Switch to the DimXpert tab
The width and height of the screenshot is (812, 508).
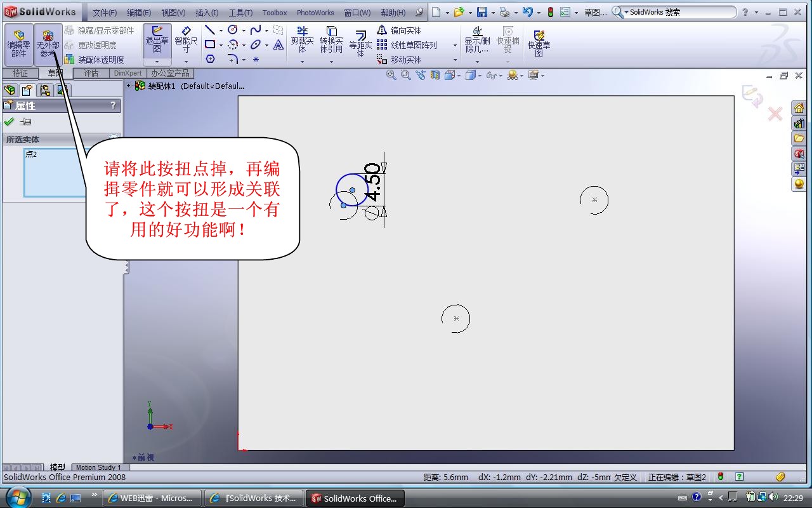point(128,73)
